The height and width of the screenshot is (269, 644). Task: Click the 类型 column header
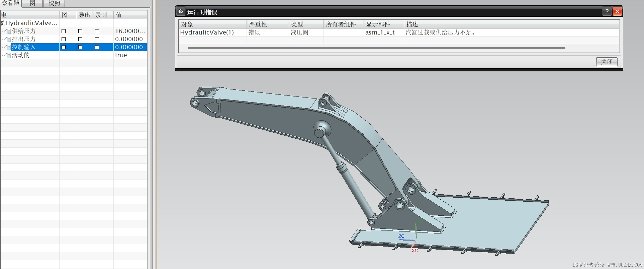tap(306, 24)
